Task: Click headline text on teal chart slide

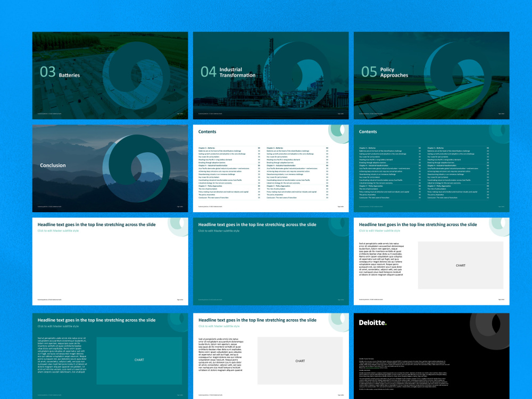Action: tap(96, 320)
